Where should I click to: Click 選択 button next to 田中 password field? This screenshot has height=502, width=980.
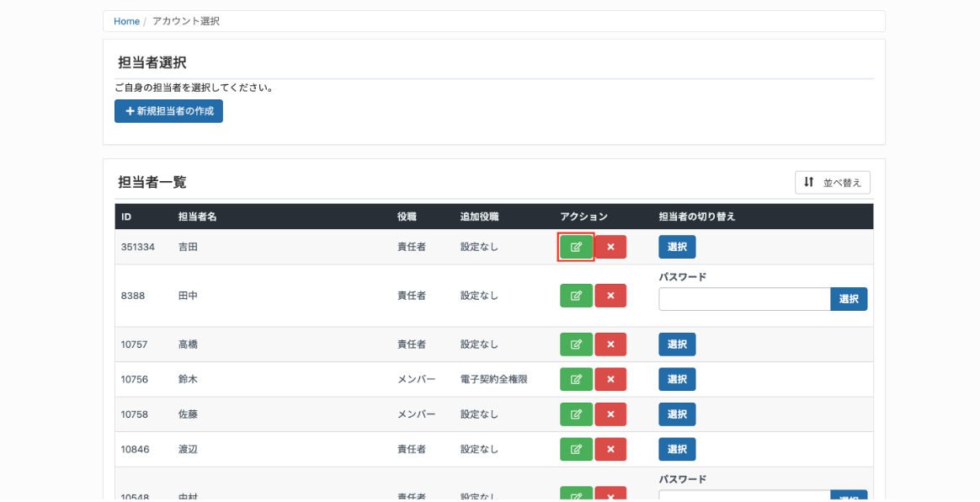click(849, 300)
